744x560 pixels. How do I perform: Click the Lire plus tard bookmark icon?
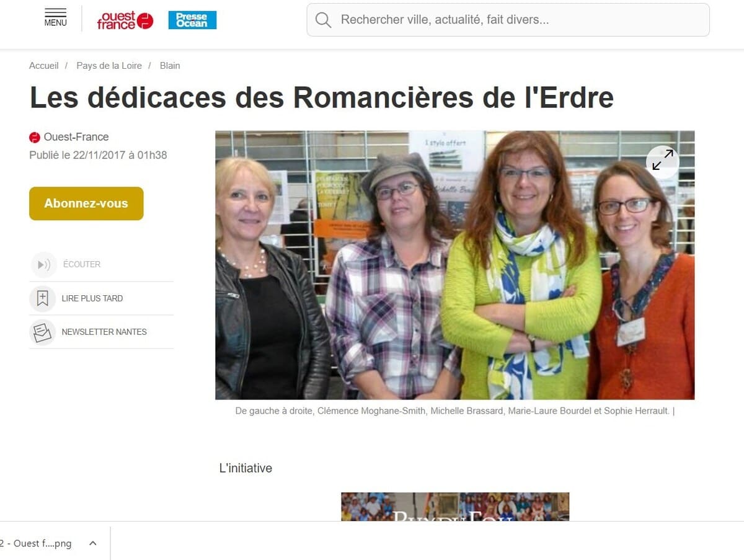click(42, 298)
